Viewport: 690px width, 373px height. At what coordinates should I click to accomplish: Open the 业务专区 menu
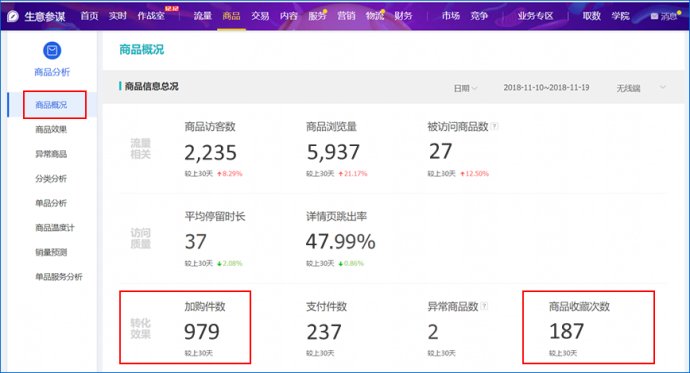pos(536,16)
